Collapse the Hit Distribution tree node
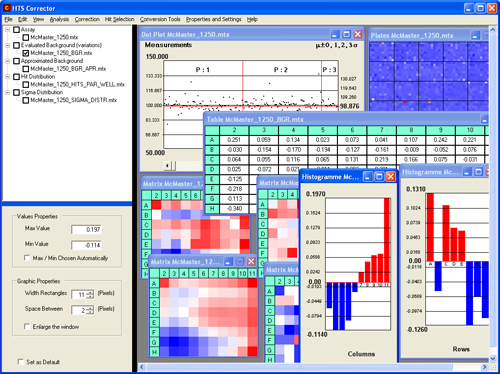This screenshot has height=374, width=500. pos(7,77)
